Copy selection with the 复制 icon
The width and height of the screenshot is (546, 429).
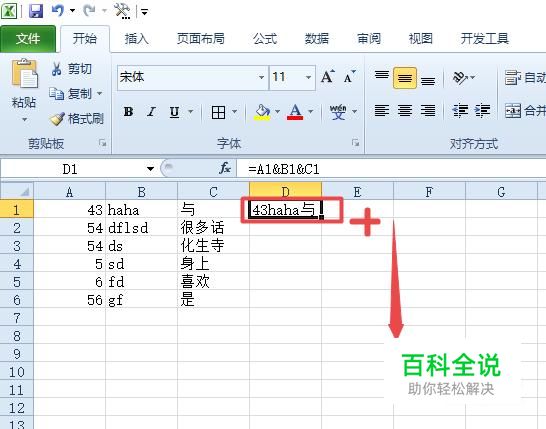(56, 94)
